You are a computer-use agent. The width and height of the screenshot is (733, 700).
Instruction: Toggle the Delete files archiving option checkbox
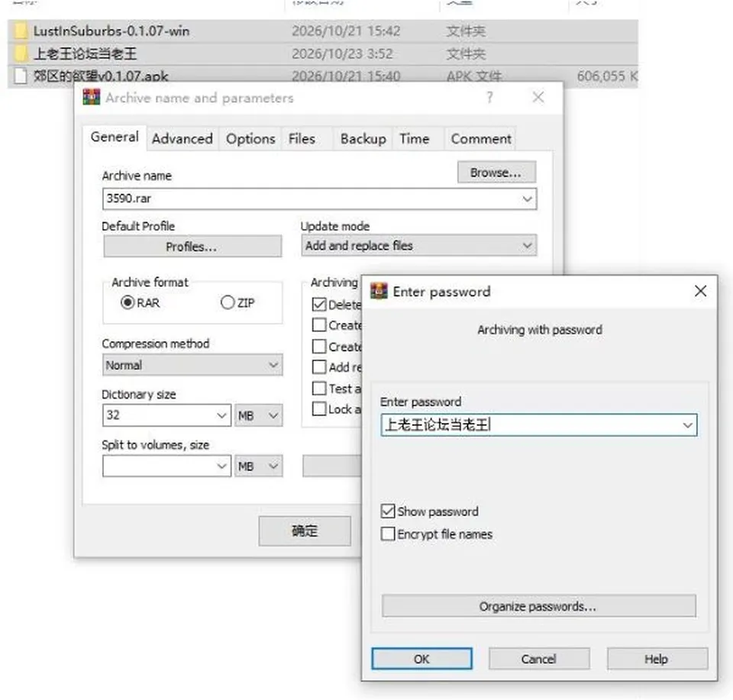[x=319, y=305]
